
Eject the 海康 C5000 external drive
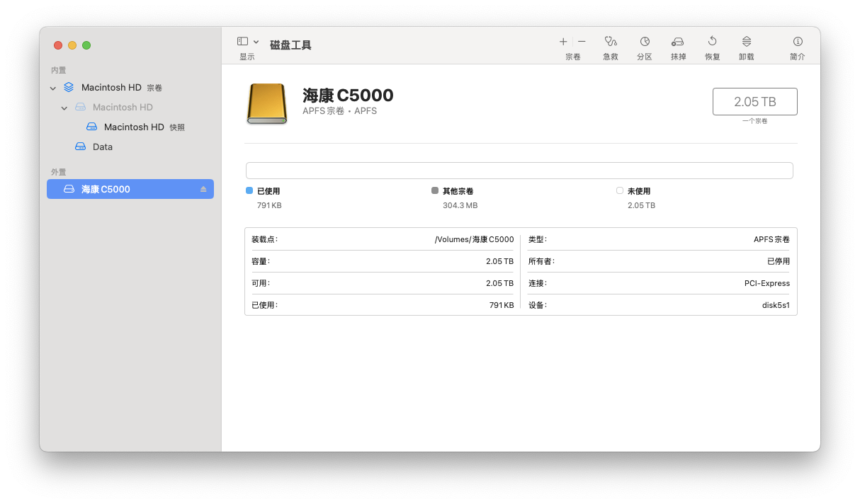point(203,189)
